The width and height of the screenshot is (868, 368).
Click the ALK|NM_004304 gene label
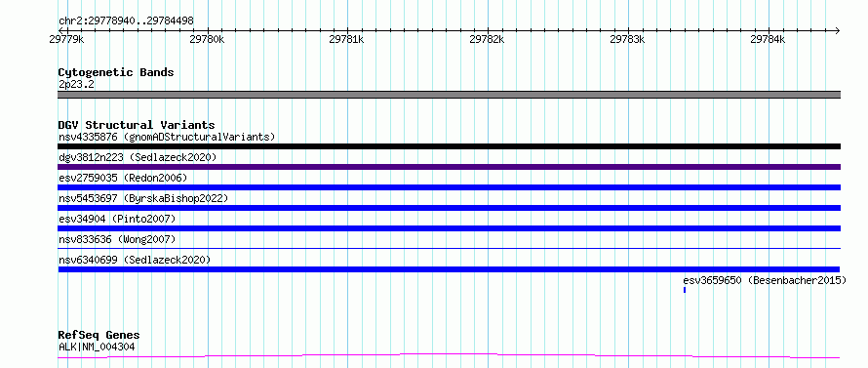pyautogui.click(x=97, y=347)
